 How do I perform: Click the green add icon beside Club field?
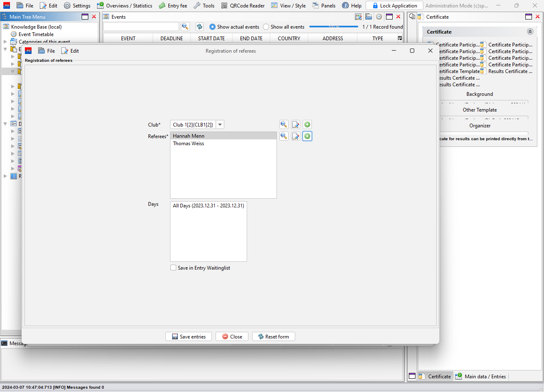point(307,124)
